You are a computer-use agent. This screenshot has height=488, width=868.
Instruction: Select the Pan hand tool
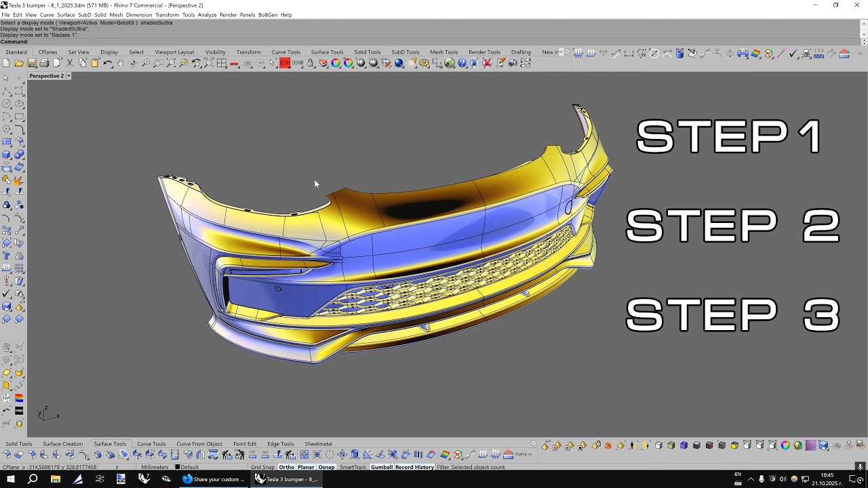[121, 63]
